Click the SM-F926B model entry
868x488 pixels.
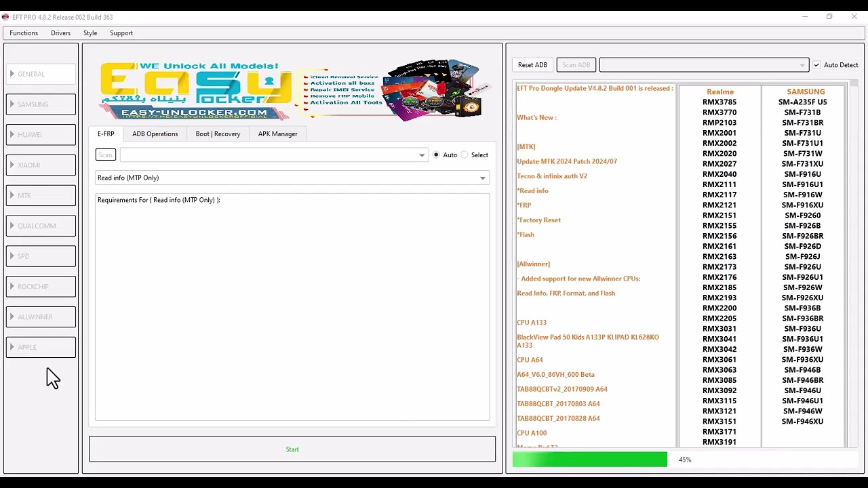[803, 226]
